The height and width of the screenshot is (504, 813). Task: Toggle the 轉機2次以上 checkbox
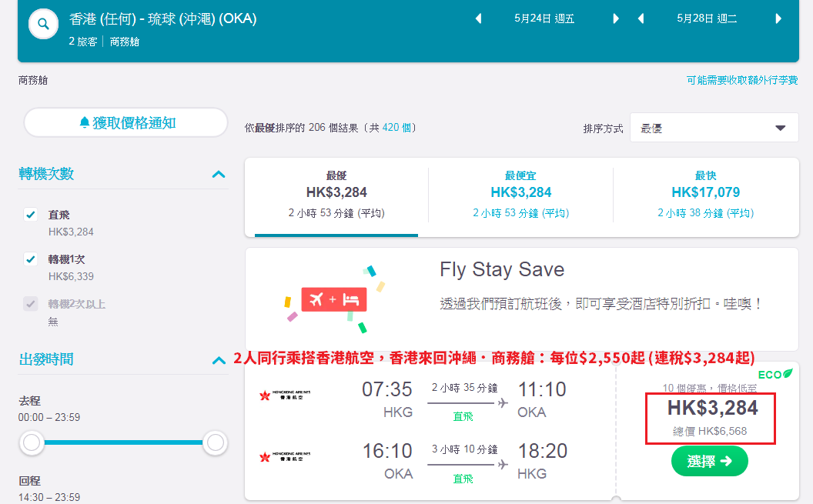pyautogui.click(x=31, y=303)
